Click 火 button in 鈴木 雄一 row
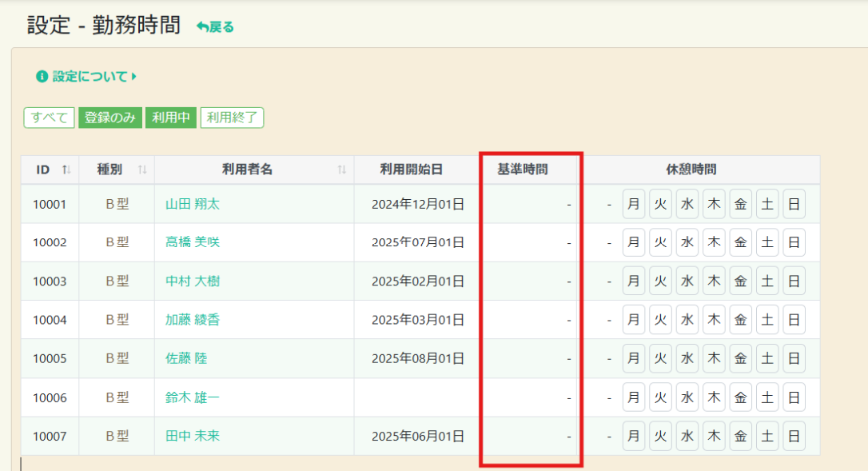This screenshot has width=868, height=471. point(660,397)
